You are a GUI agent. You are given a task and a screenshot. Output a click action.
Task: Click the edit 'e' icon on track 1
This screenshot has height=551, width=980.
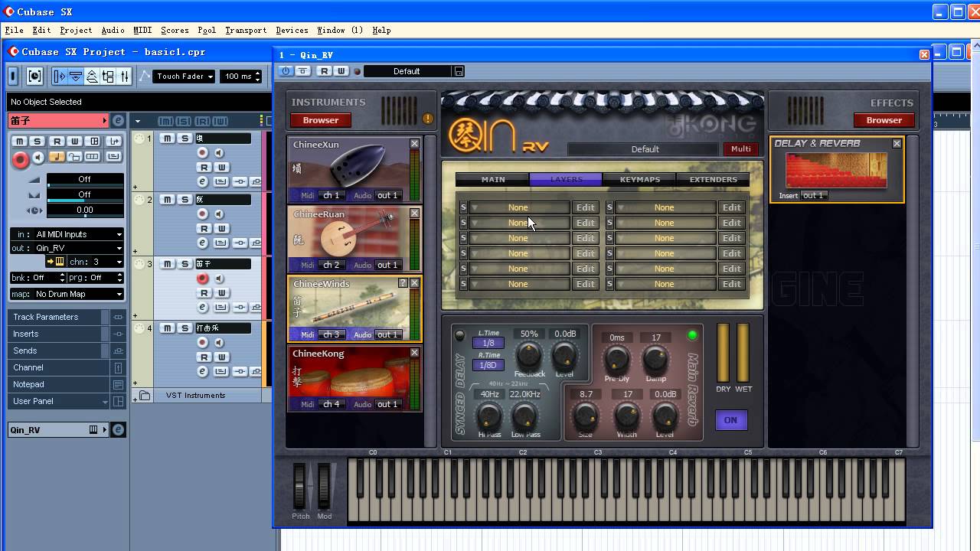click(x=203, y=181)
